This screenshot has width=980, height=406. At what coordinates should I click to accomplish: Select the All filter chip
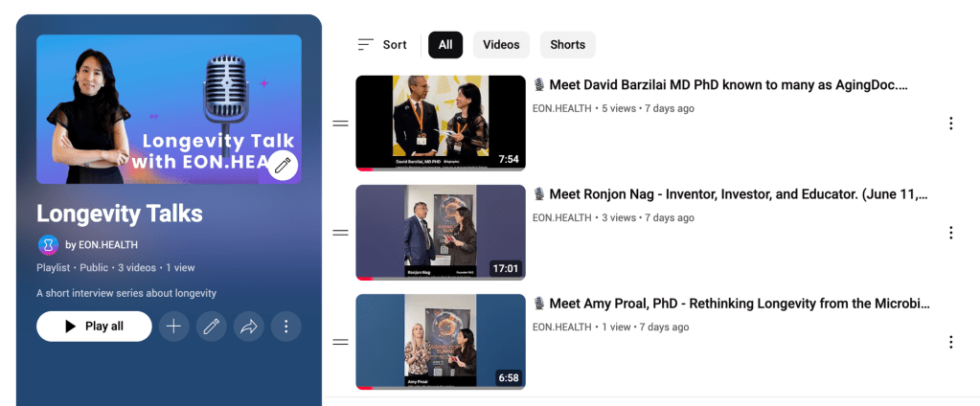[x=445, y=45]
